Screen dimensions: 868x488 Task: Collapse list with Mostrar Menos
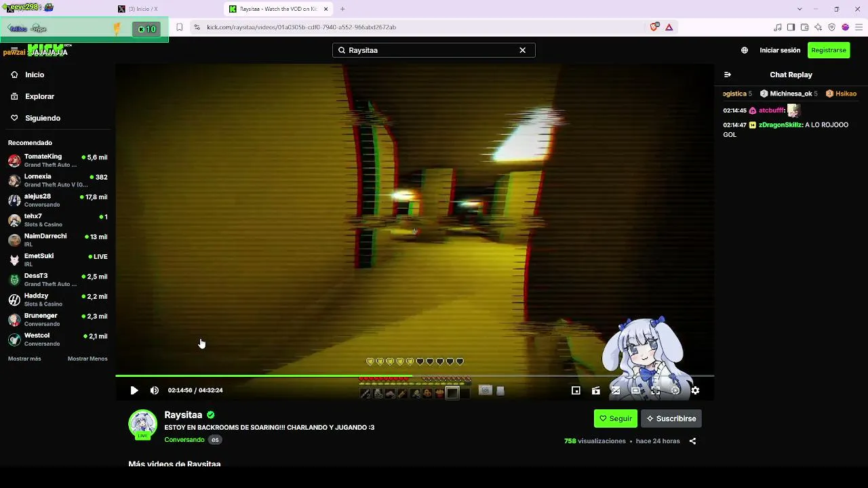pyautogui.click(x=87, y=359)
